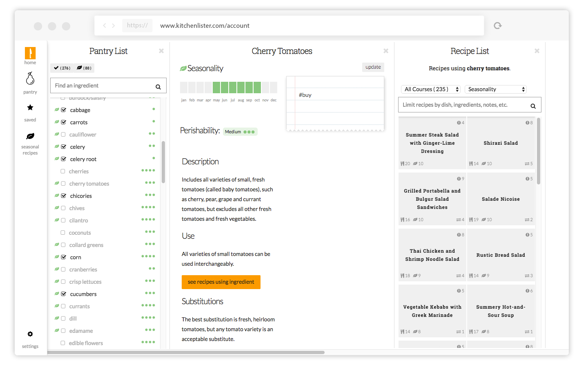The image size is (588, 368).
Task: Click the Find an ingredient field
Action: click(108, 85)
